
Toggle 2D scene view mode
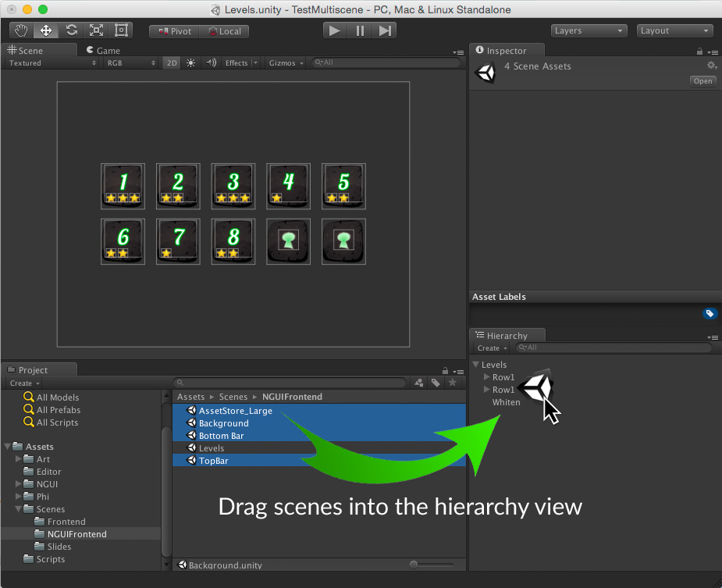[x=172, y=62]
